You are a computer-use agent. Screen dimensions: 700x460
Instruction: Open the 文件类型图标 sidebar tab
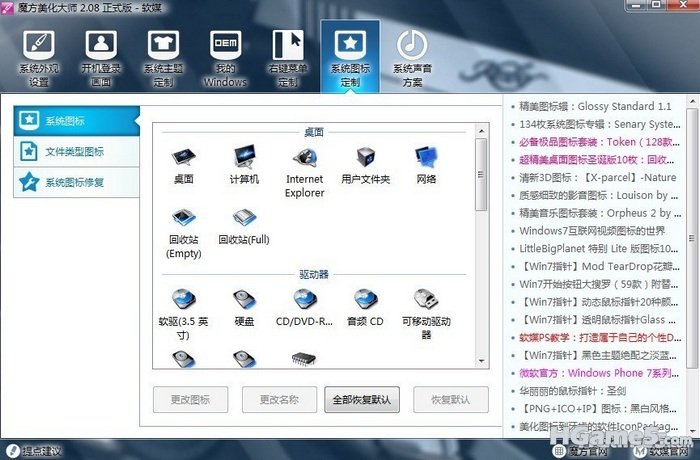(x=77, y=152)
